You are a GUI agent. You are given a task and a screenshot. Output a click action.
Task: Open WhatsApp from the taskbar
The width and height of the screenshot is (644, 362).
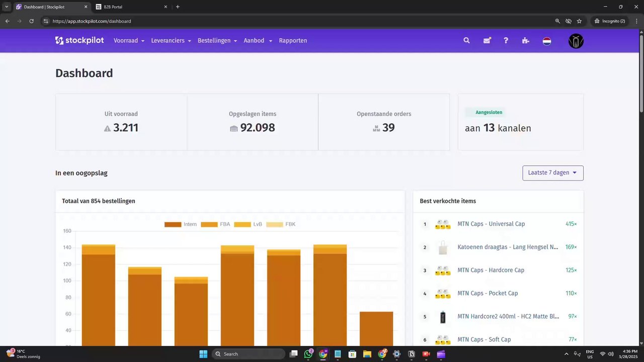[x=308, y=354]
